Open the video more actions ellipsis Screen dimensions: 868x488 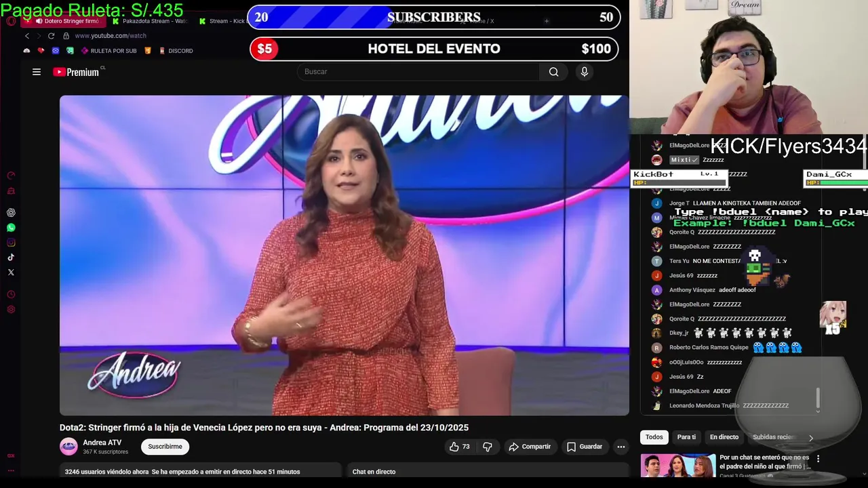620,447
